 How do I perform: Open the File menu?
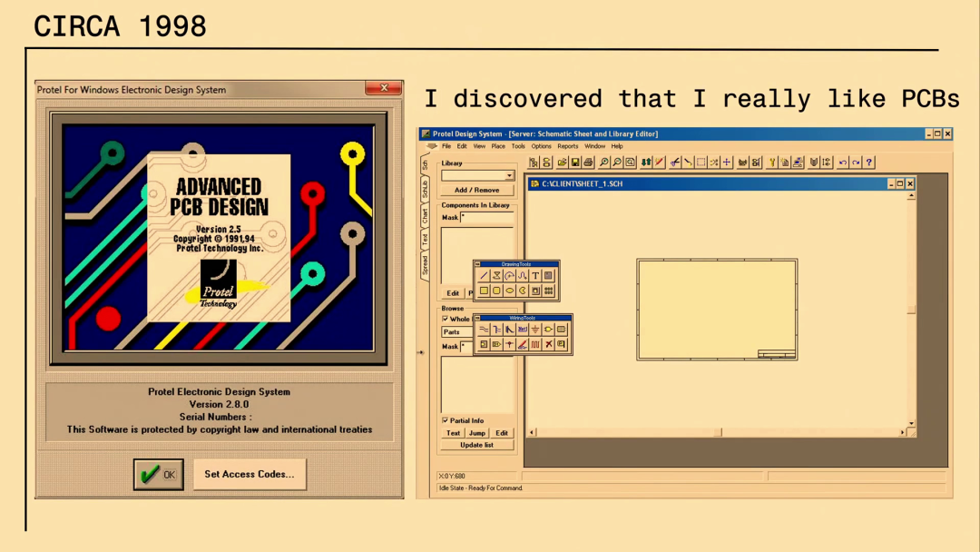(x=446, y=146)
